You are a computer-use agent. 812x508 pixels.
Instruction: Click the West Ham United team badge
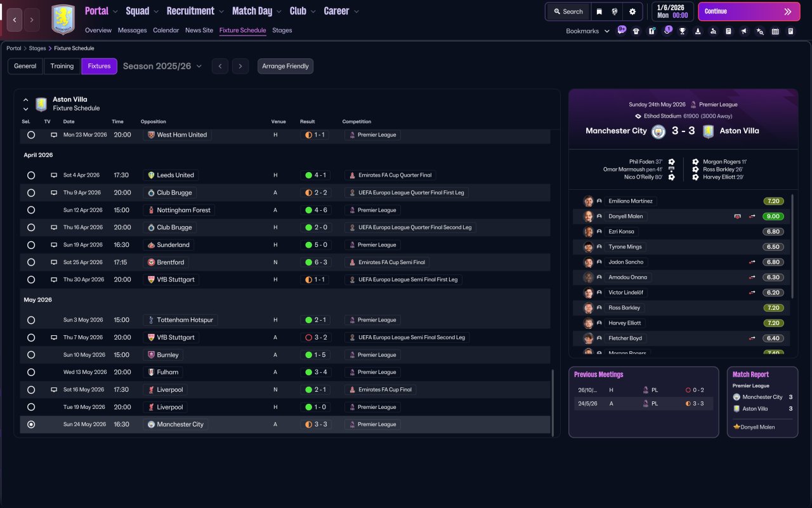coord(151,135)
